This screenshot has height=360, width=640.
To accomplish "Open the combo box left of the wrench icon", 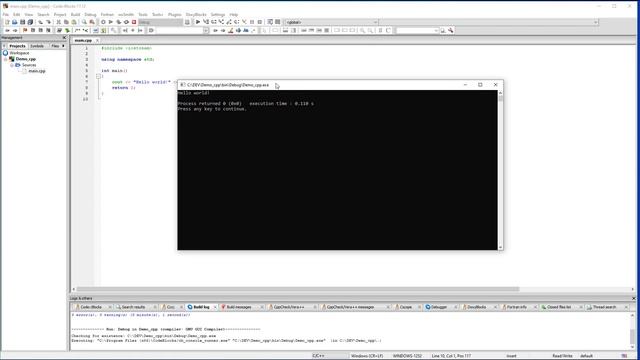I will pos(417,31).
